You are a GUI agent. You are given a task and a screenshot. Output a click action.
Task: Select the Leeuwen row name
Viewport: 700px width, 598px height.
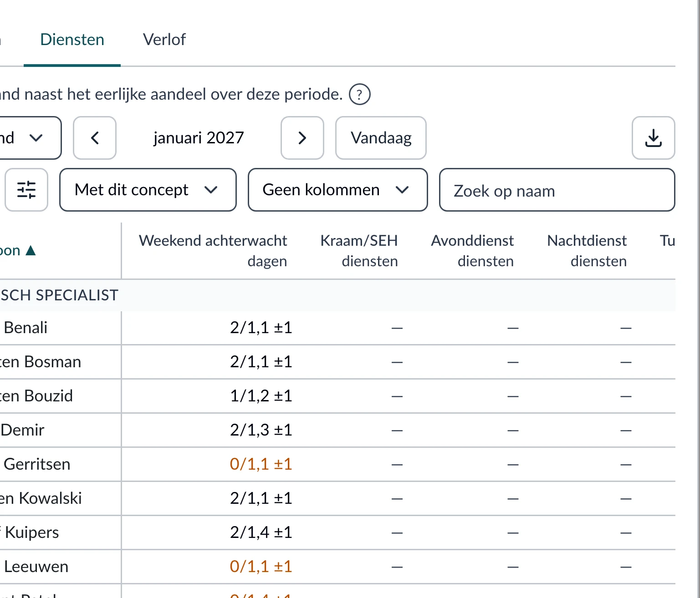tap(36, 567)
